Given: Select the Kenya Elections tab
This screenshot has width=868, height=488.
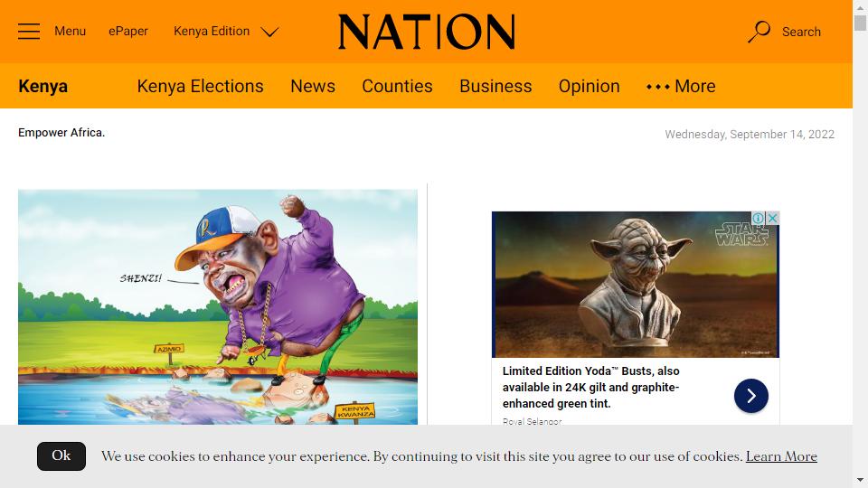Looking at the screenshot, I should (201, 87).
